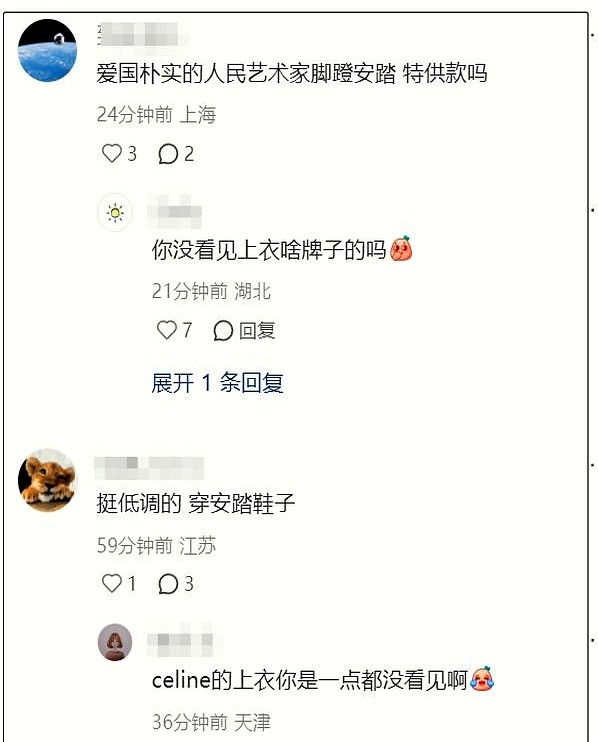Screen dimensions: 598x742
Task: Click the 回复 label on Hubei reply
Action: (257, 330)
